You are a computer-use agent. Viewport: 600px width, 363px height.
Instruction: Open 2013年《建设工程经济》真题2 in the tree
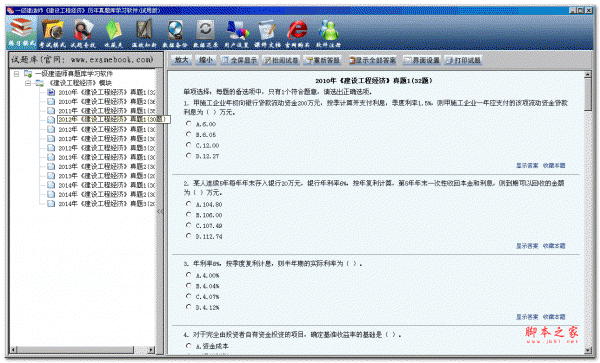coord(107,166)
